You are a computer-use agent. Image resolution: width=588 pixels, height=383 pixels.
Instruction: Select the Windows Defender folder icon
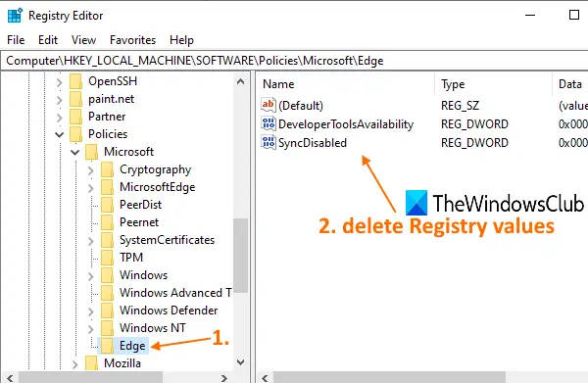pyautogui.click(x=107, y=311)
